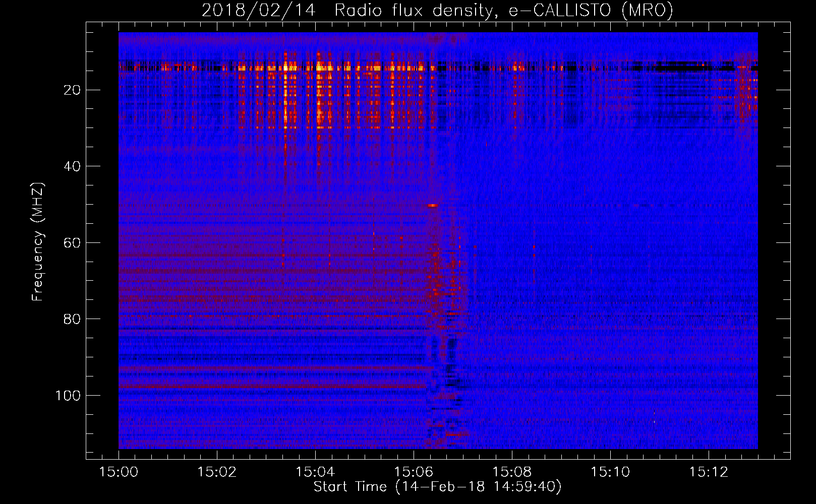
Task: Click the plot title "Radio flux density, e-CALLISTO (MRO)"
Action: tap(504, 10)
